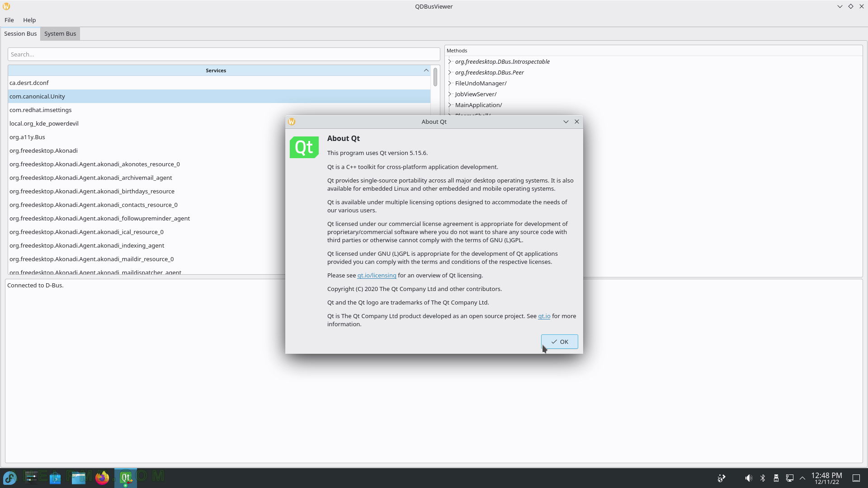Expand the JobViewServer/ node
The width and height of the screenshot is (868, 488).
coord(450,94)
